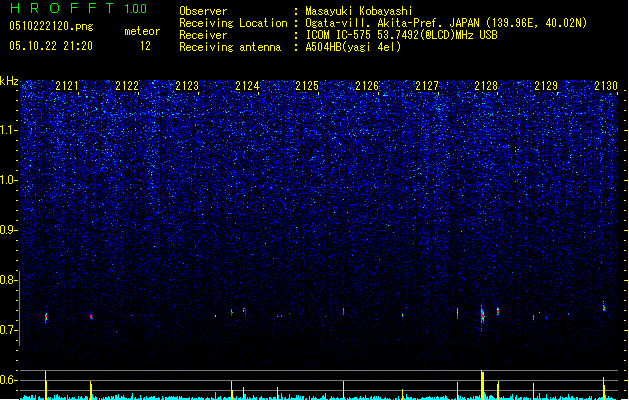Click the 2123 time marker
The width and height of the screenshot is (629, 400).
click(x=187, y=86)
